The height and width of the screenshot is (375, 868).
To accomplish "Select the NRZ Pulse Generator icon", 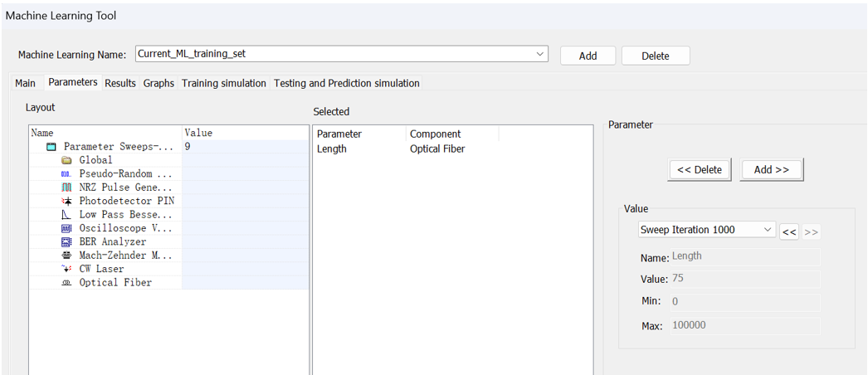I will point(66,187).
